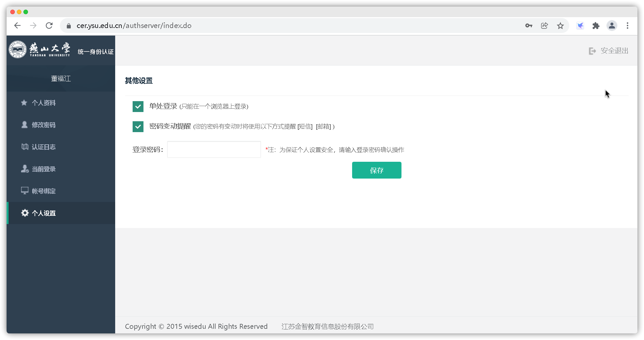Open the browser extensions puzzle icon
The width and height of the screenshot is (644, 340).
[596, 25]
